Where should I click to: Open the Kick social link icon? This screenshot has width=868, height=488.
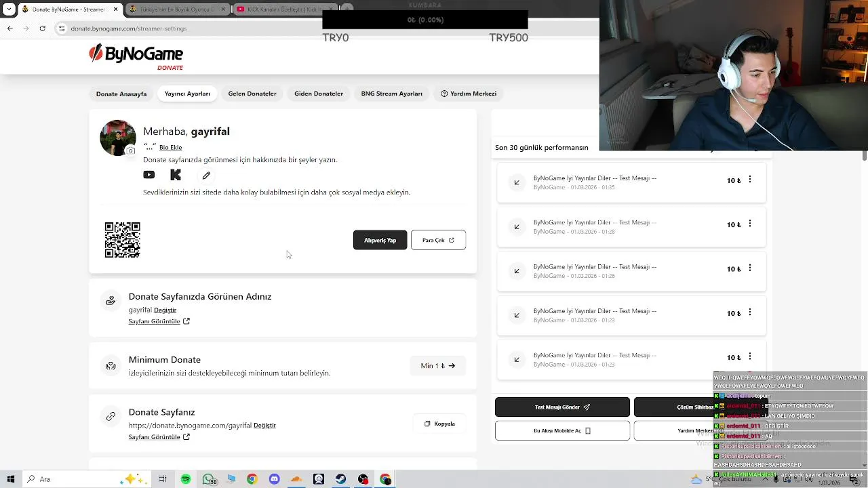tap(176, 175)
